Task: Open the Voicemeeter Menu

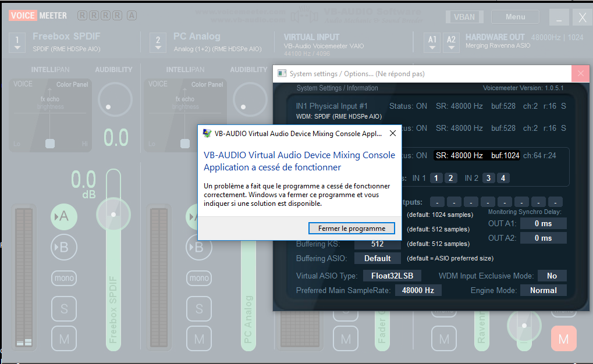Action: (515, 17)
